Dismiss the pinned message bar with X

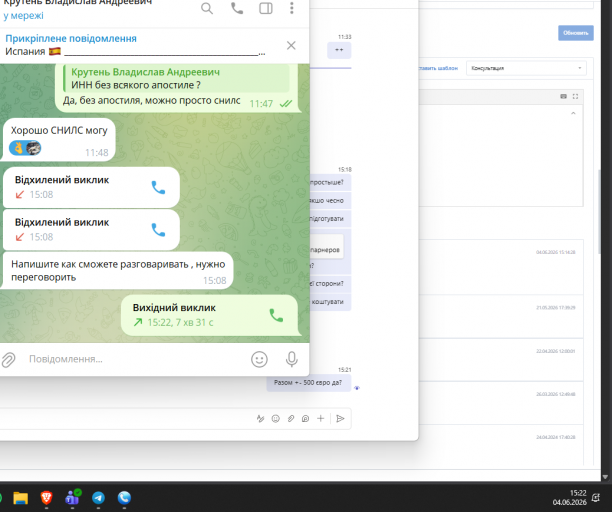click(x=291, y=45)
